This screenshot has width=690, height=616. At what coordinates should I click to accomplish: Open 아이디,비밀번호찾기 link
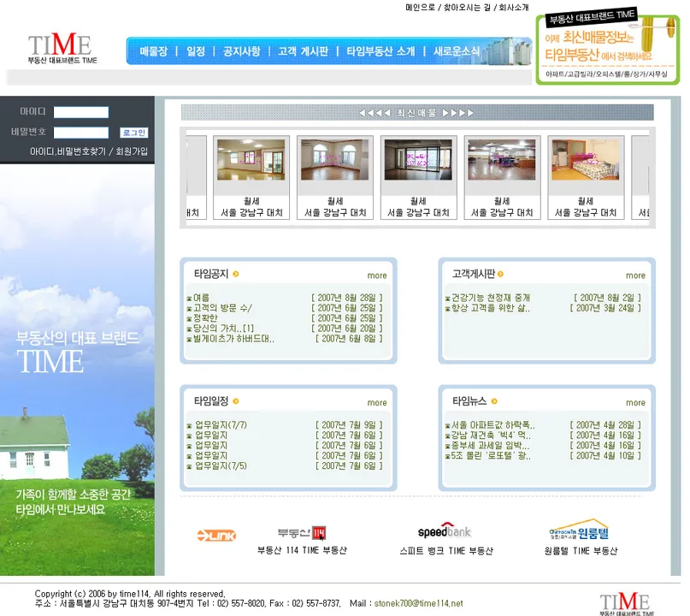click(68, 151)
